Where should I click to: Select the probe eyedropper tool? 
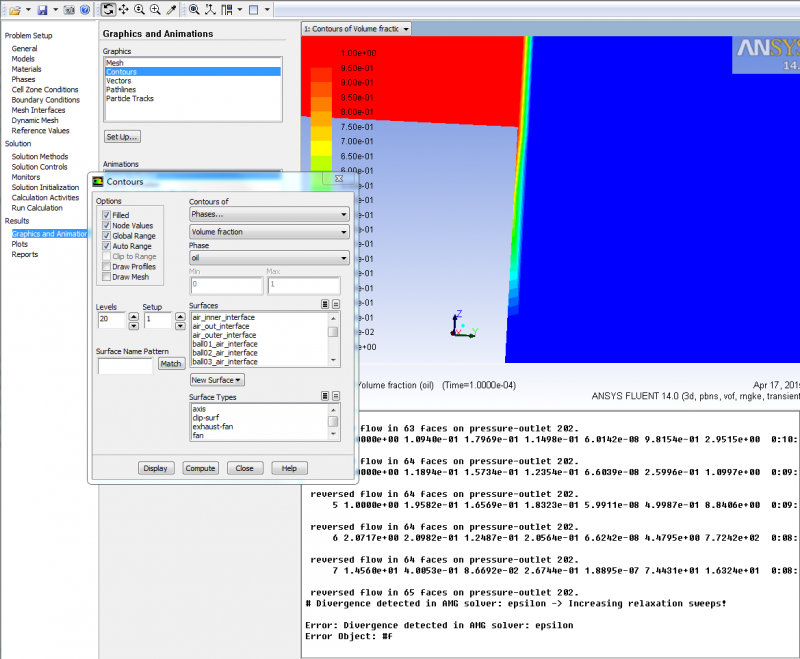click(x=172, y=10)
